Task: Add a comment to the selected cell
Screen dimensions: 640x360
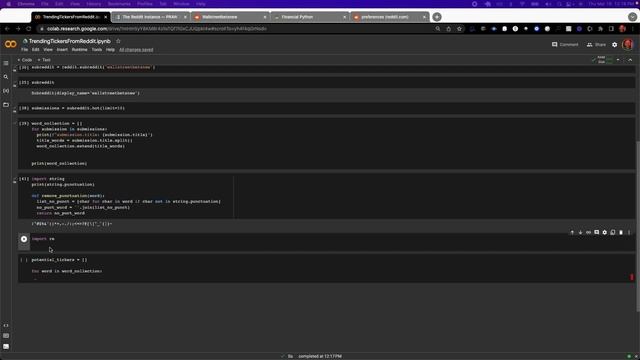Action: point(596,232)
